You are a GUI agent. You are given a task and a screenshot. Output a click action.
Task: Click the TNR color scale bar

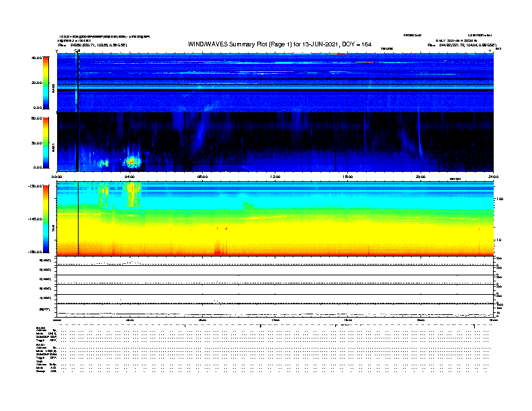[x=46, y=219]
